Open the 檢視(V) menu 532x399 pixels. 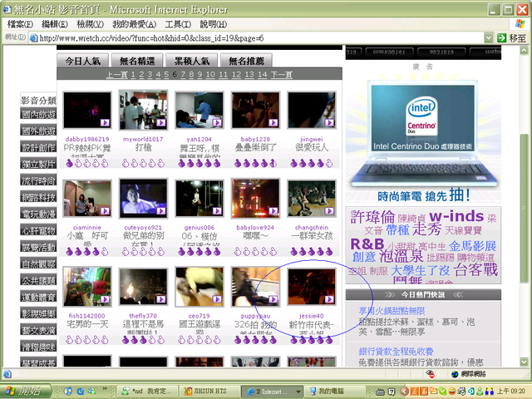tap(90, 24)
